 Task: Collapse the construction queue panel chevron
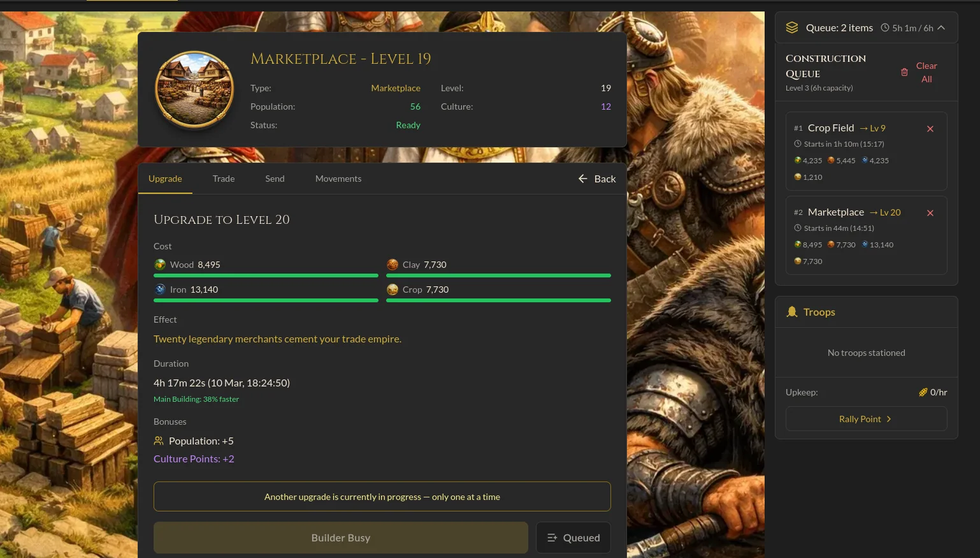pyautogui.click(x=941, y=27)
